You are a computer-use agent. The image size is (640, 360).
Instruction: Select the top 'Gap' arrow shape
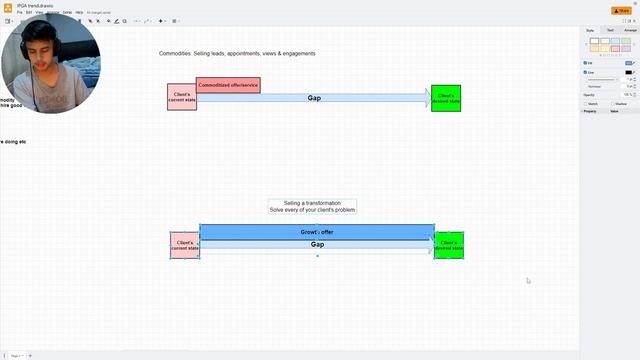point(314,98)
